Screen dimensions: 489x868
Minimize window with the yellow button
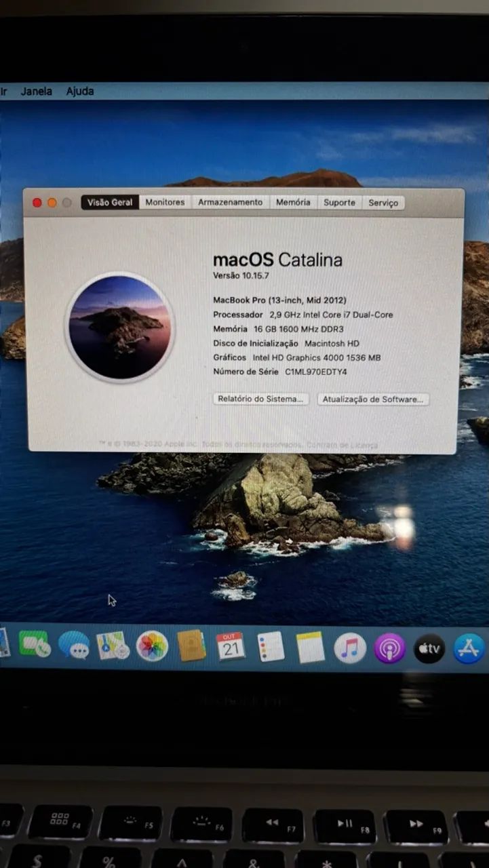(x=52, y=203)
